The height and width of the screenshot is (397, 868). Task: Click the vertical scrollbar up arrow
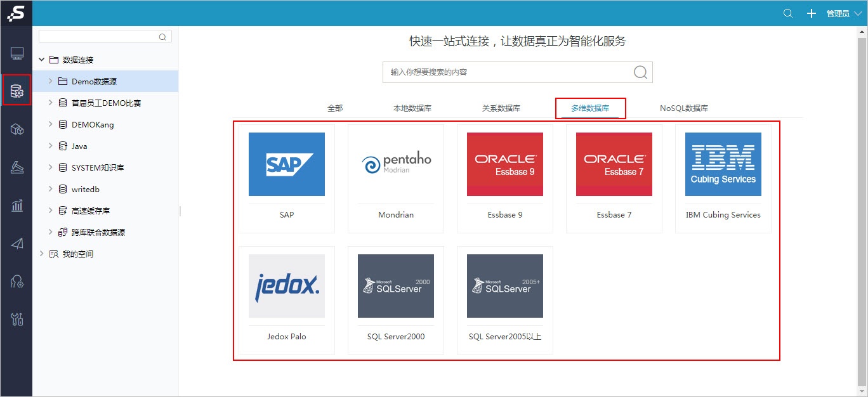pos(862,32)
